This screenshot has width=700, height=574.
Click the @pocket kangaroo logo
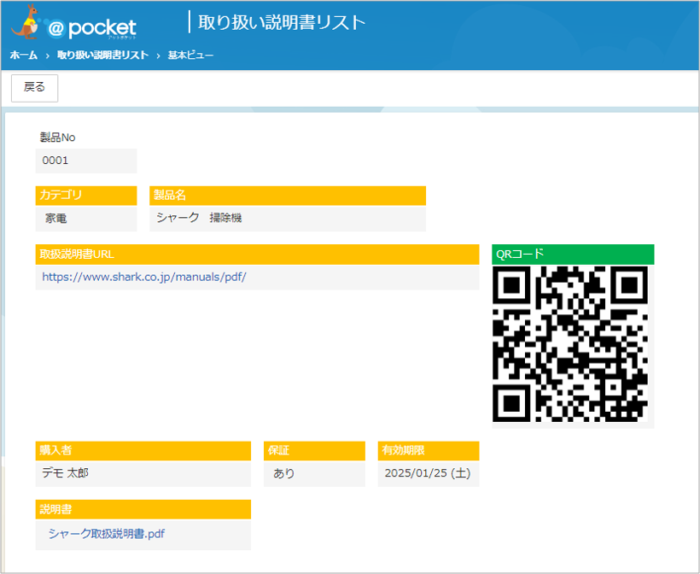[x=74, y=23]
